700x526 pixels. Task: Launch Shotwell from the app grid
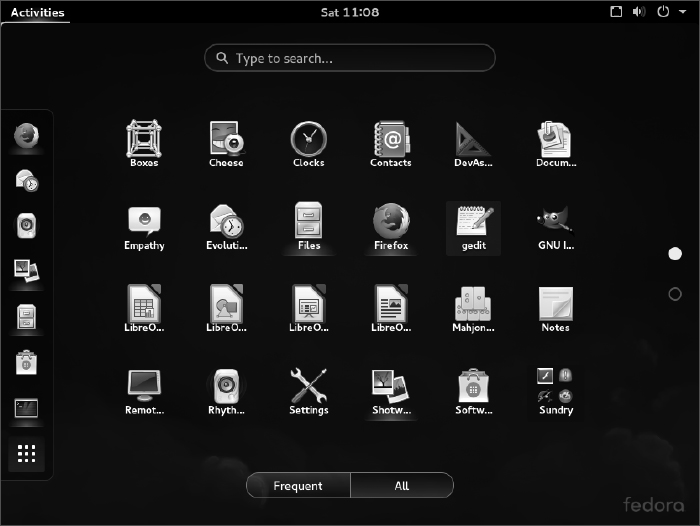point(391,392)
